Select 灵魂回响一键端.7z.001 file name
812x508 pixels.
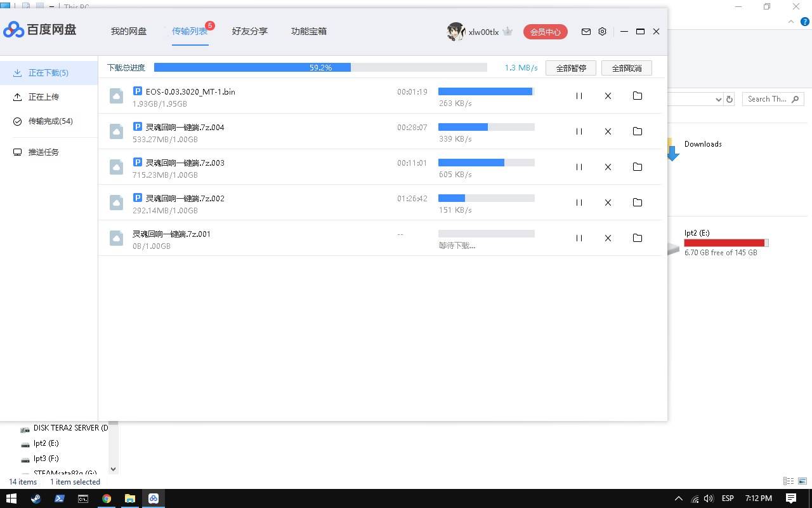pyautogui.click(x=171, y=234)
